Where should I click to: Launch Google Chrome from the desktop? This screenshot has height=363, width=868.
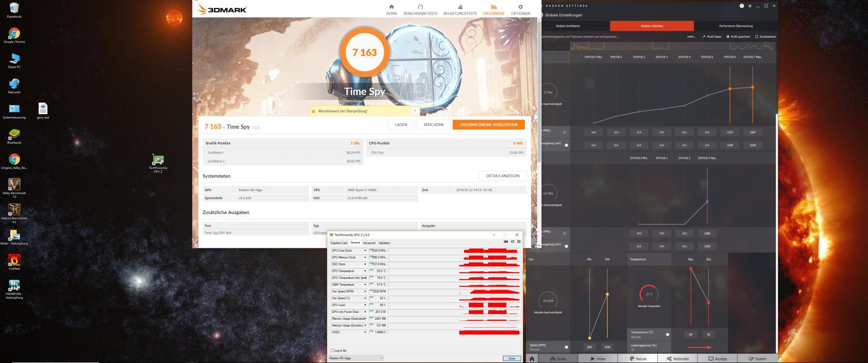[14, 36]
